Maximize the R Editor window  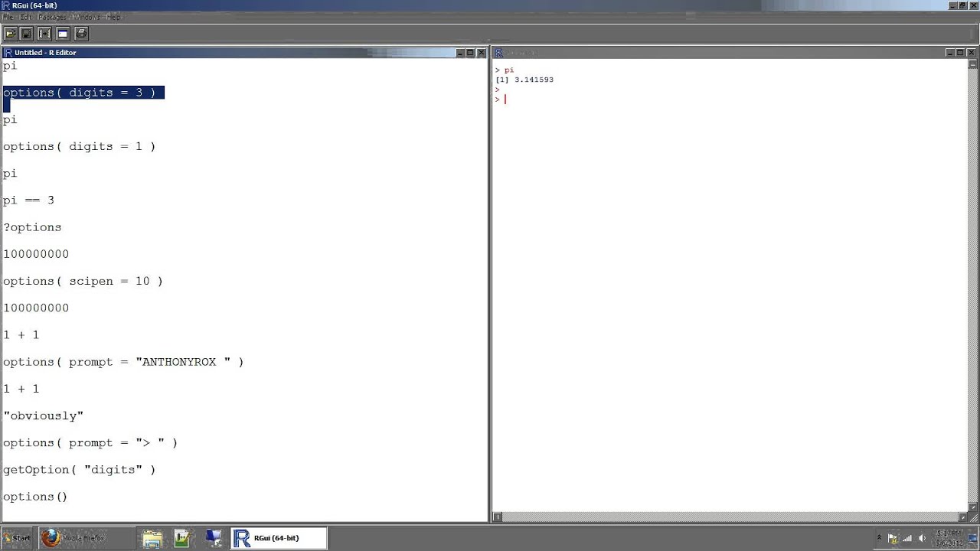[471, 53]
